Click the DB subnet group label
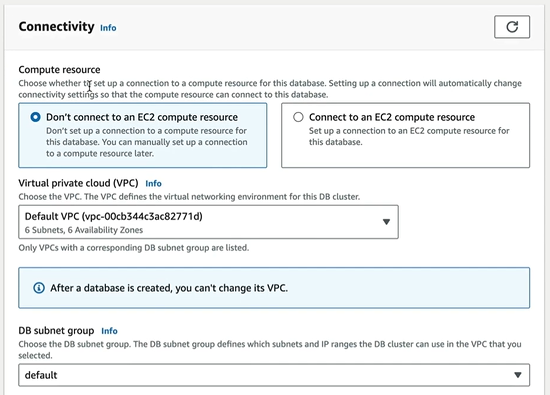Image resolution: width=550 pixels, height=395 pixels. pos(56,330)
